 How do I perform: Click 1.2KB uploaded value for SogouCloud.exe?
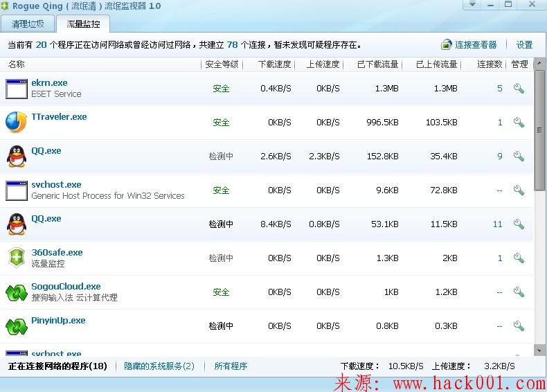[446, 292]
